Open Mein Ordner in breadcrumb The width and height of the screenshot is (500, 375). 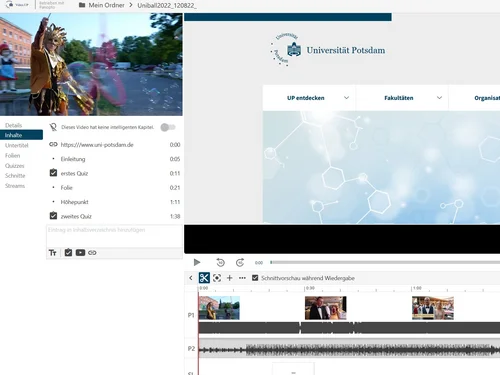point(106,5)
